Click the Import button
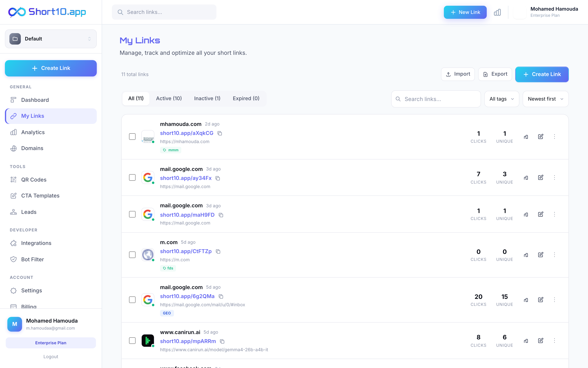This screenshot has width=588, height=368. (x=458, y=74)
